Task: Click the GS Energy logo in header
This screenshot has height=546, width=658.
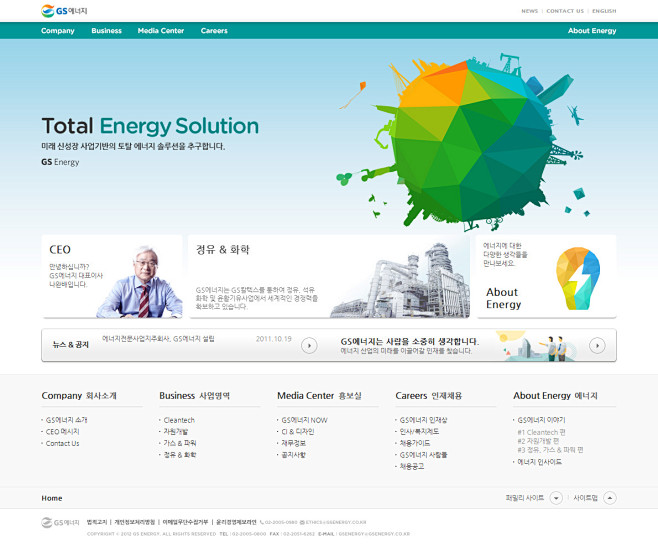Action: [x=64, y=11]
